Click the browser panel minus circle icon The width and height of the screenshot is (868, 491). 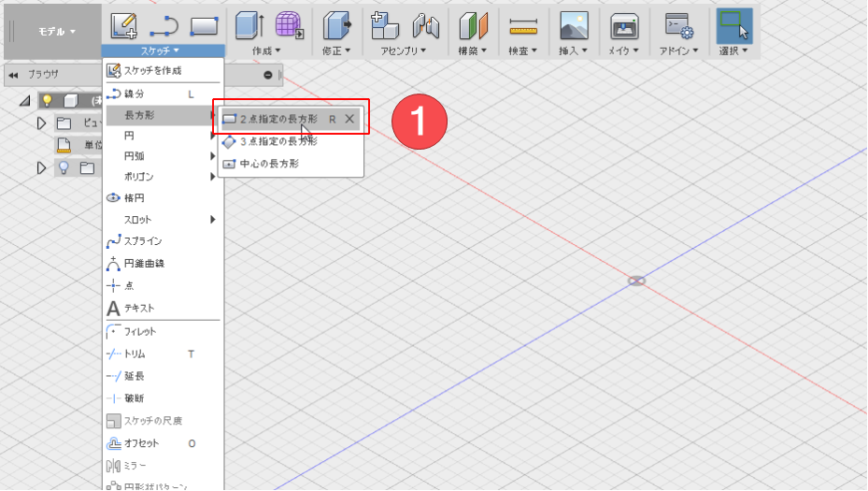coord(268,75)
